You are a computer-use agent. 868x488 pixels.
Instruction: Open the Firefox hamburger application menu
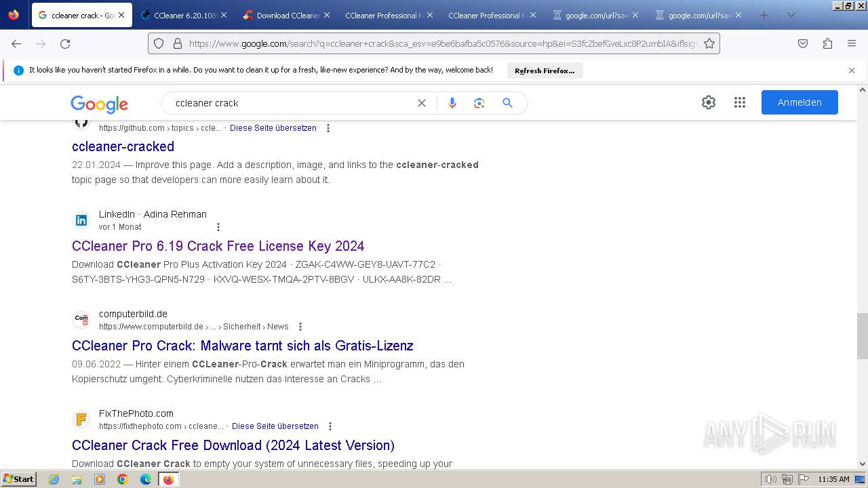coord(852,43)
